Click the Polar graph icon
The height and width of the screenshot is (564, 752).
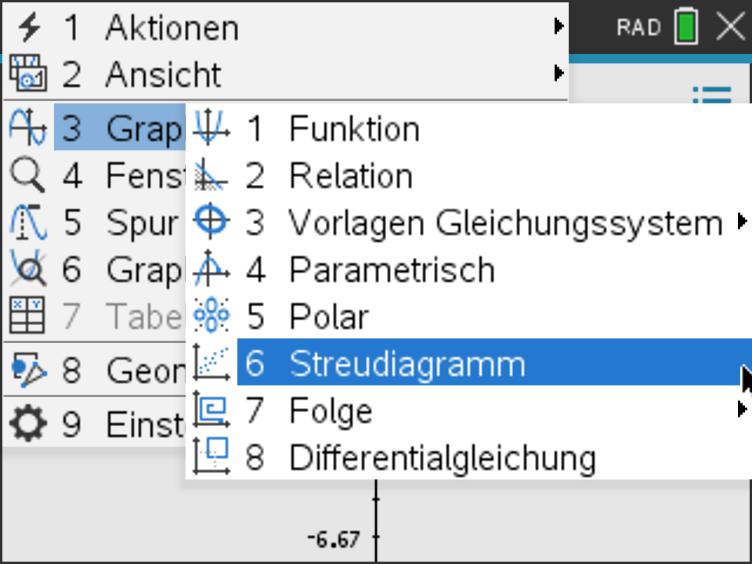coord(212,316)
